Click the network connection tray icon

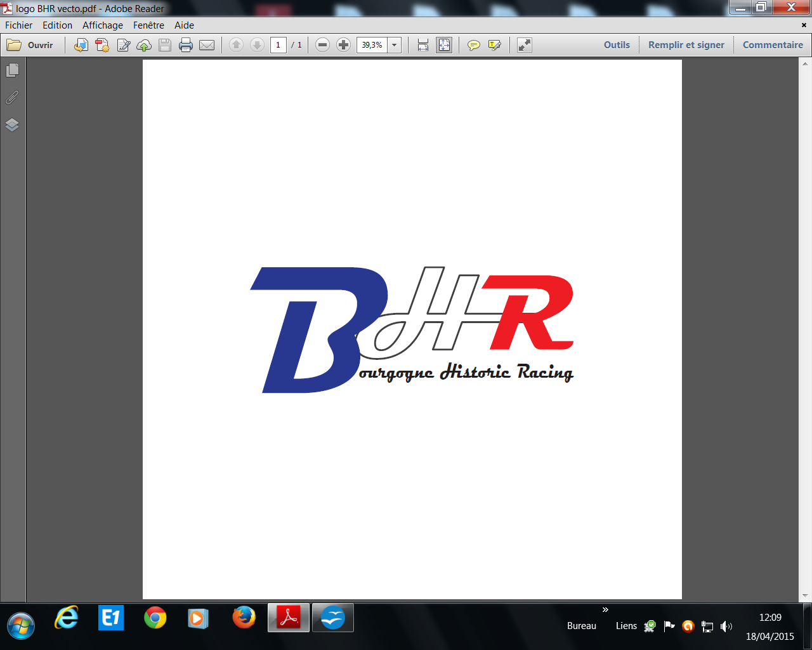707,627
